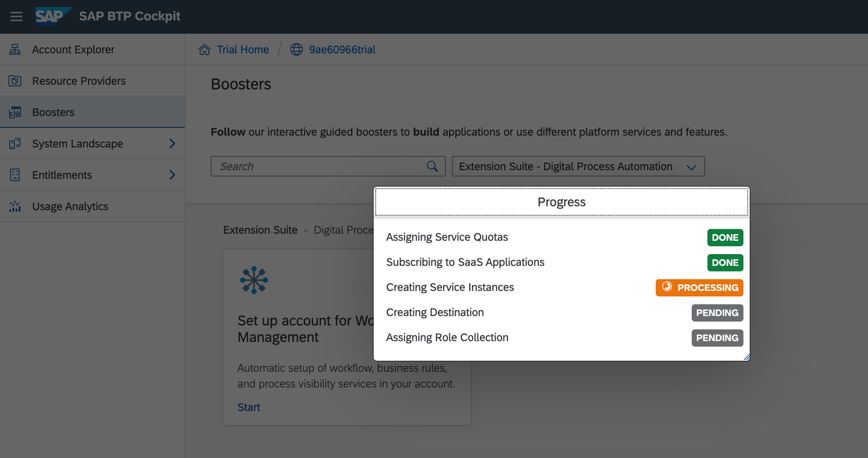Expand the Entitlements submenu chevron

tap(172, 175)
